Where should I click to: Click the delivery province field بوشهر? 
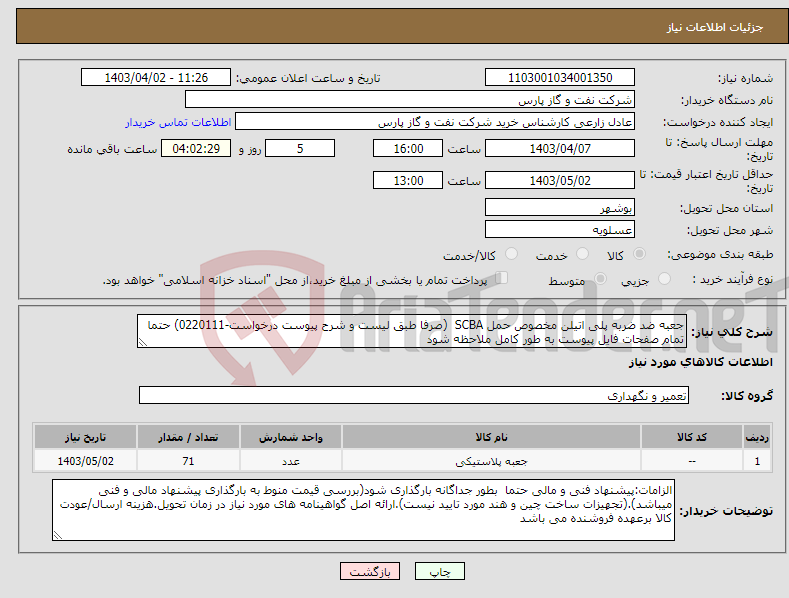coord(560,207)
